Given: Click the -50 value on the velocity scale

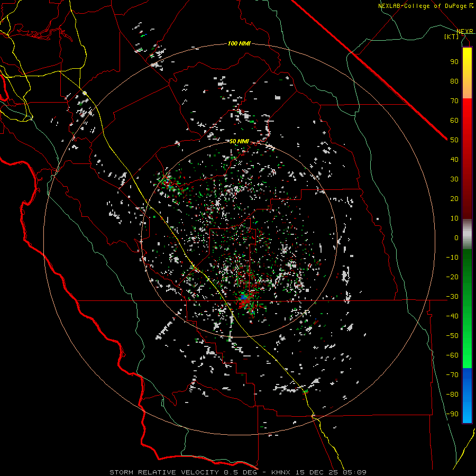Looking at the screenshot, I should (x=452, y=335).
